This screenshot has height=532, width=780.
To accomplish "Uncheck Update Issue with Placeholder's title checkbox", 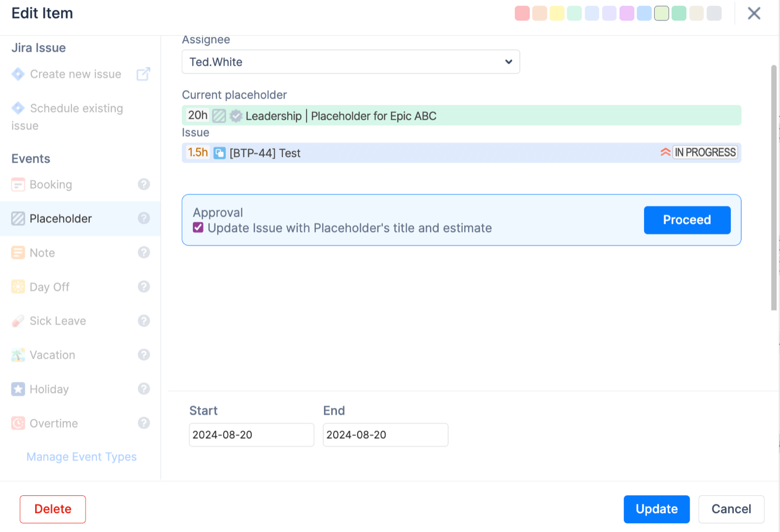I will (x=198, y=228).
